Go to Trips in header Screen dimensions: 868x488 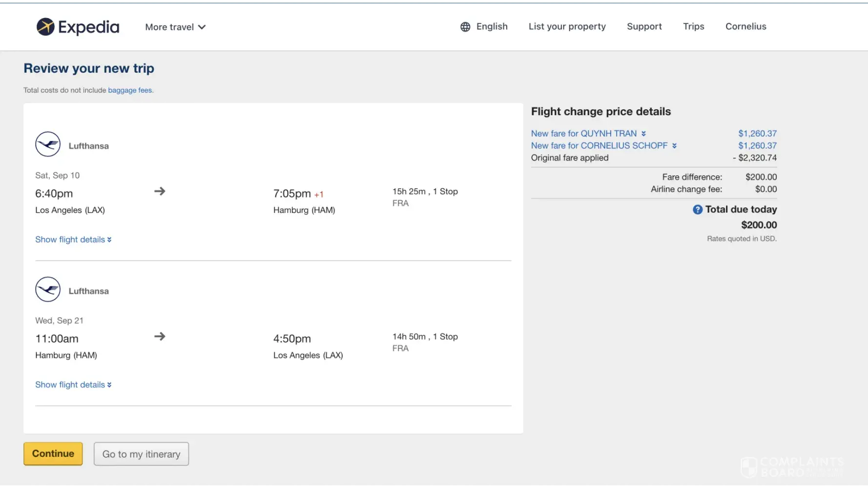click(693, 27)
